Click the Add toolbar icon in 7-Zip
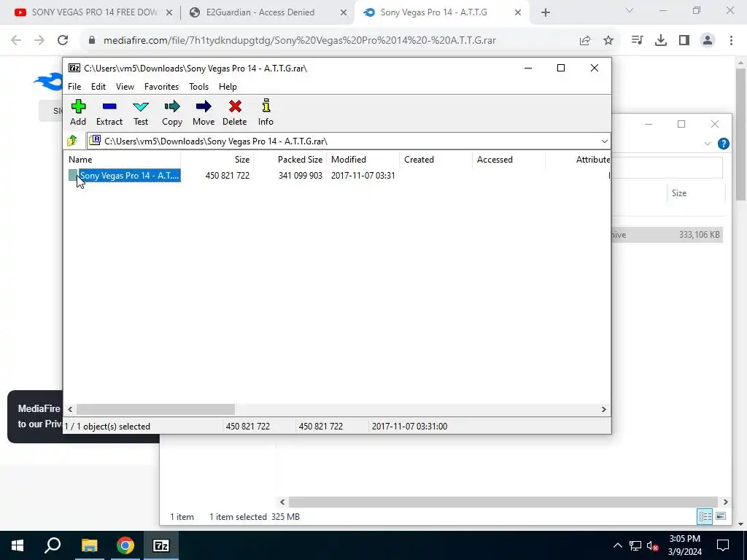This screenshot has width=747, height=560. [x=78, y=112]
